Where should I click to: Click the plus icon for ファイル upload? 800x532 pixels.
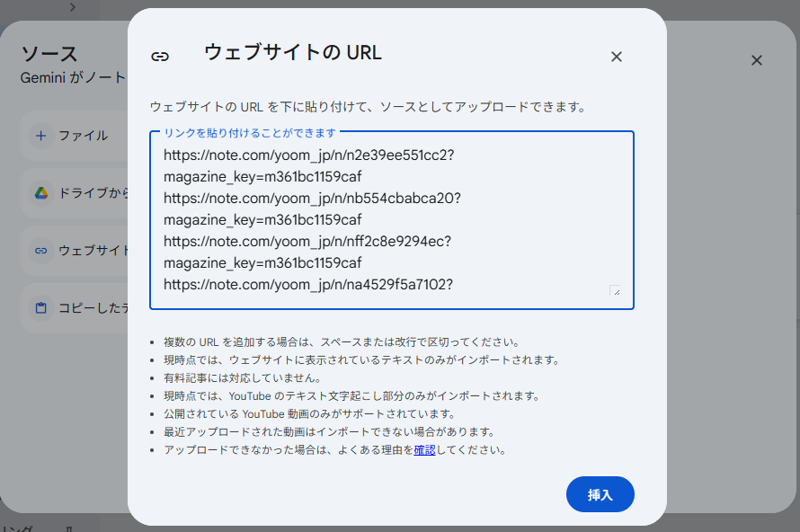41,136
